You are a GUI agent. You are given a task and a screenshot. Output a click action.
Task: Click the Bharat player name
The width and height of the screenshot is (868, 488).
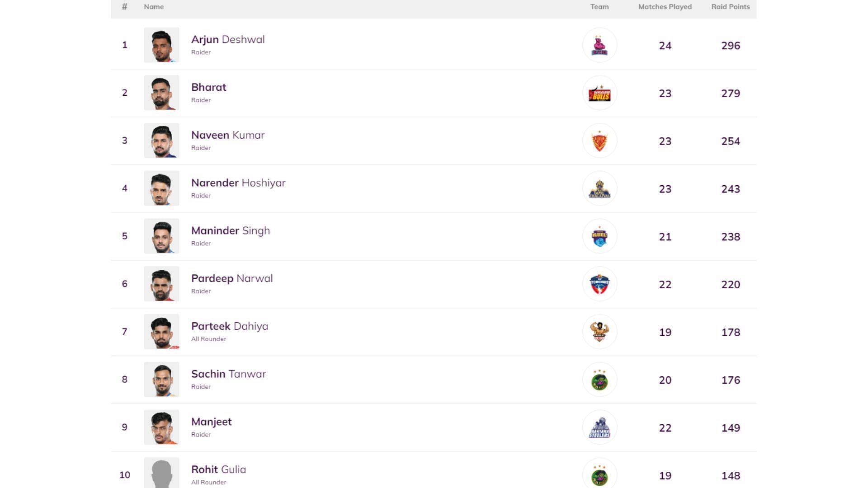tap(208, 87)
